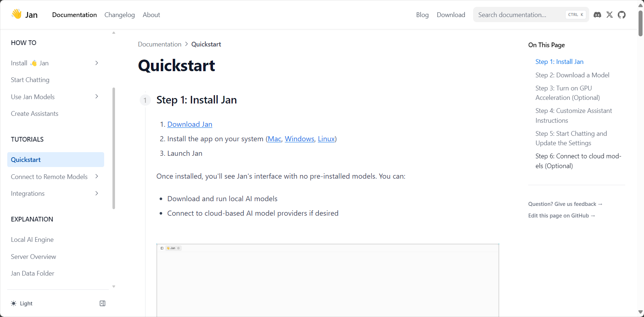
Task: Open the Mac install link
Action: pos(275,139)
